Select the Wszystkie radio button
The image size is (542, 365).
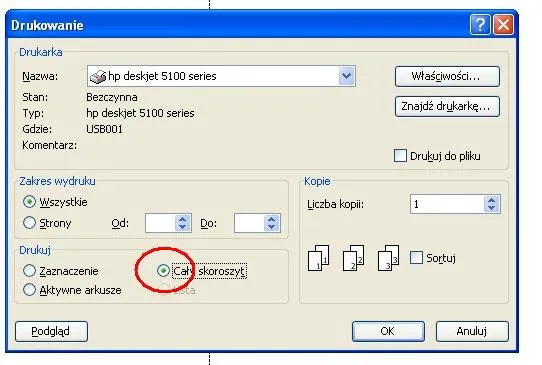pos(29,202)
